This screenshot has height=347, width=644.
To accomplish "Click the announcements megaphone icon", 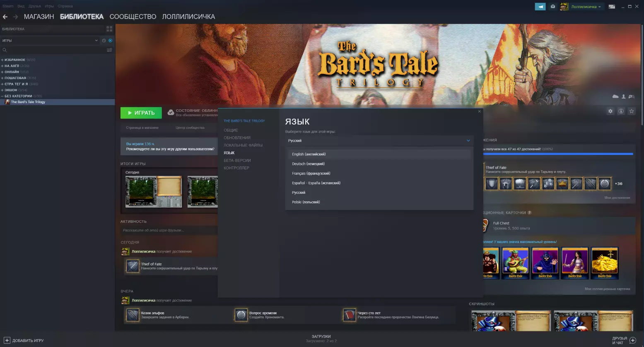I will point(540,7).
